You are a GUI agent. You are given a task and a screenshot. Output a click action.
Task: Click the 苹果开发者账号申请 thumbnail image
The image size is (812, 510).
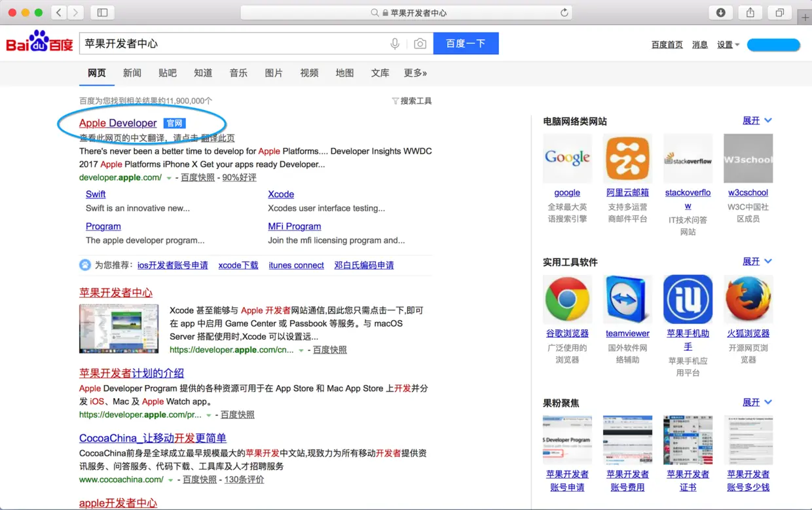tap(567, 440)
